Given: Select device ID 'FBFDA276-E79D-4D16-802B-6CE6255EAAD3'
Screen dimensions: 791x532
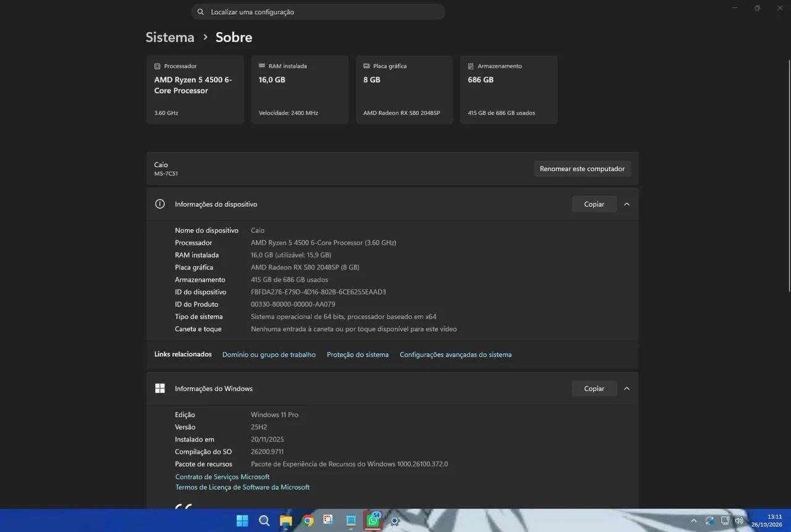Looking at the screenshot, I should [318, 292].
